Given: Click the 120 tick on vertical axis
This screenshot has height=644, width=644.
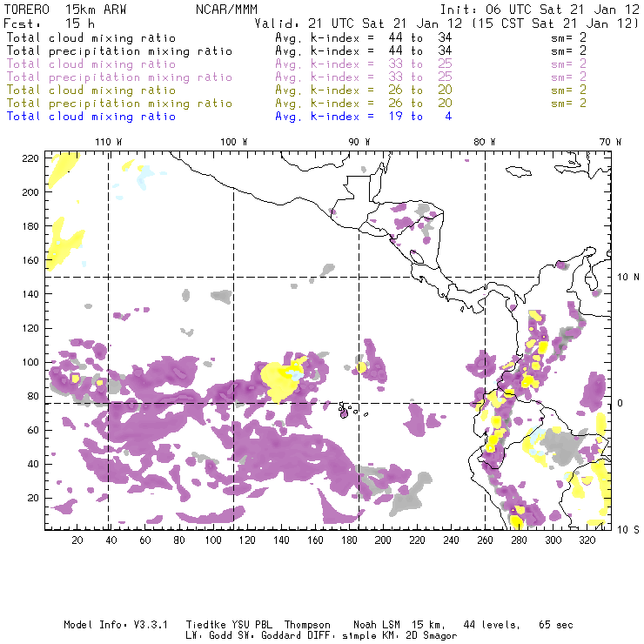Looking at the screenshot, I should pos(30,328).
